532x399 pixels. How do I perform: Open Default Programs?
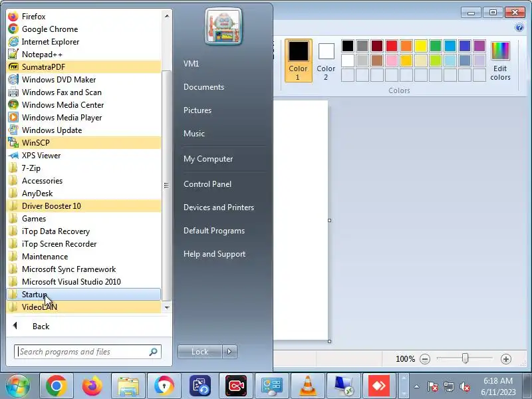[214, 231]
